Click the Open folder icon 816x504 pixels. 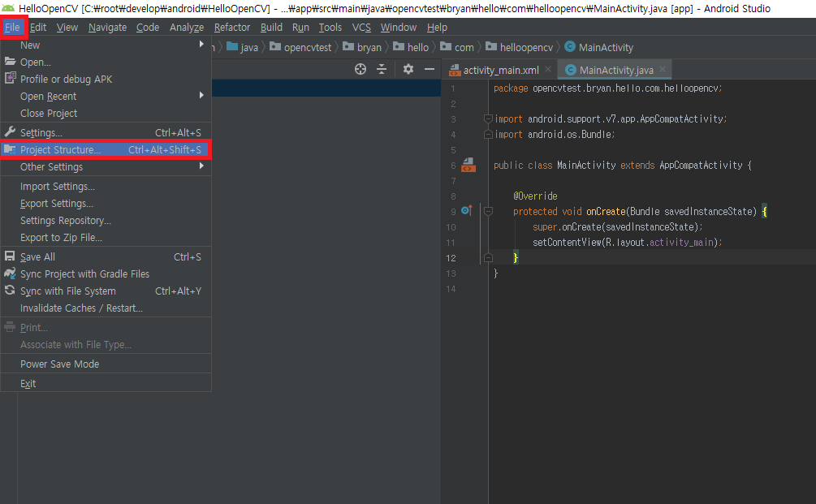tap(10, 62)
